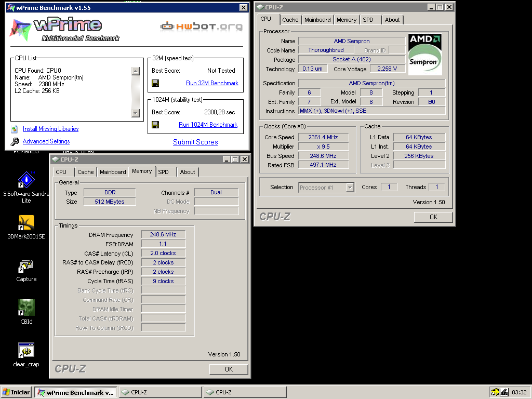This screenshot has height=399, width=532.
Task: Close the wPrime Benchmark window
Action: (243, 7)
